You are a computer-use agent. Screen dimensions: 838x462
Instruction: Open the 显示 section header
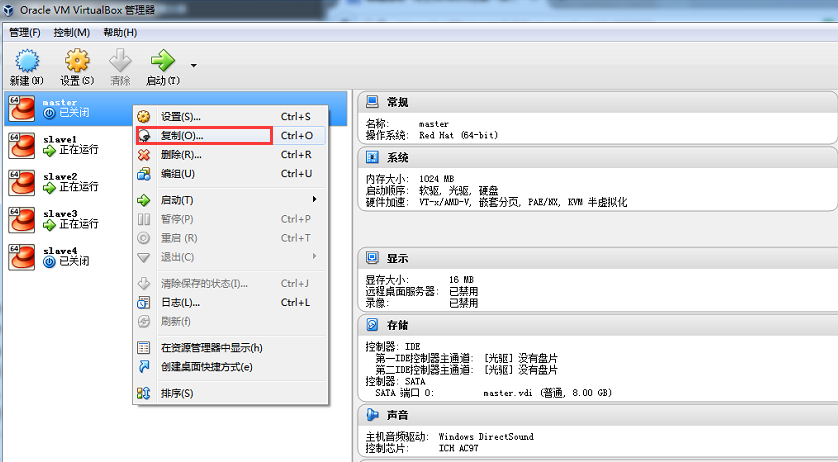(597, 258)
